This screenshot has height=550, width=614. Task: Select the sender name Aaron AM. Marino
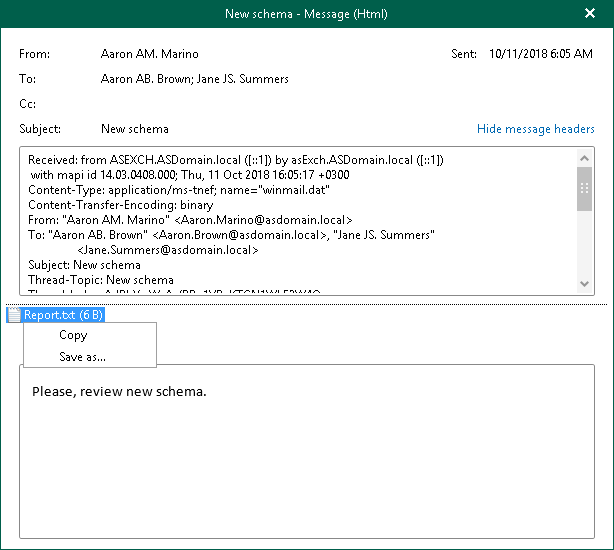[152, 54]
